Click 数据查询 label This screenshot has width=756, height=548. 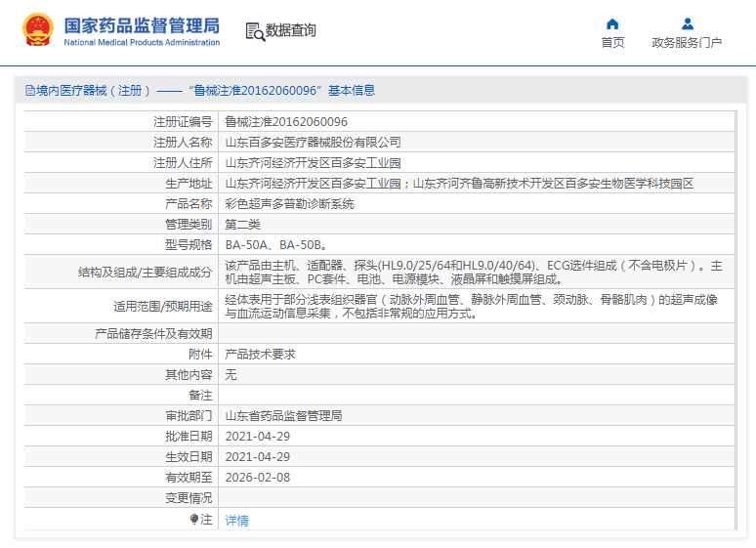[291, 30]
